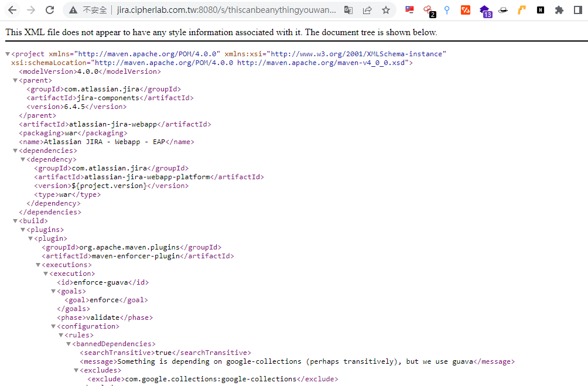Click the packaging value war

pyautogui.click(x=71, y=133)
